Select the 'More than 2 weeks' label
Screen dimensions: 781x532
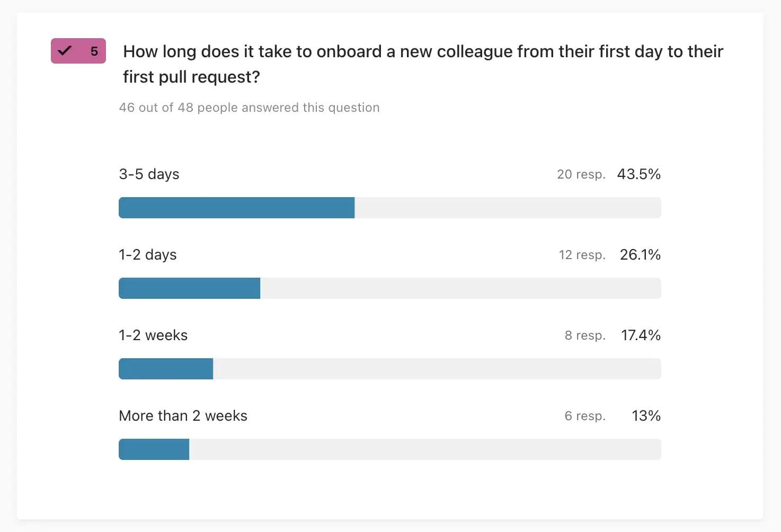(x=183, y=416)
